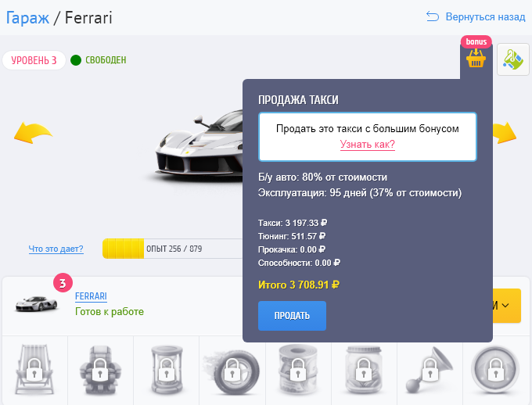Click the paint bucket repaint icon
532x405 pixels.
coord(512,59)
